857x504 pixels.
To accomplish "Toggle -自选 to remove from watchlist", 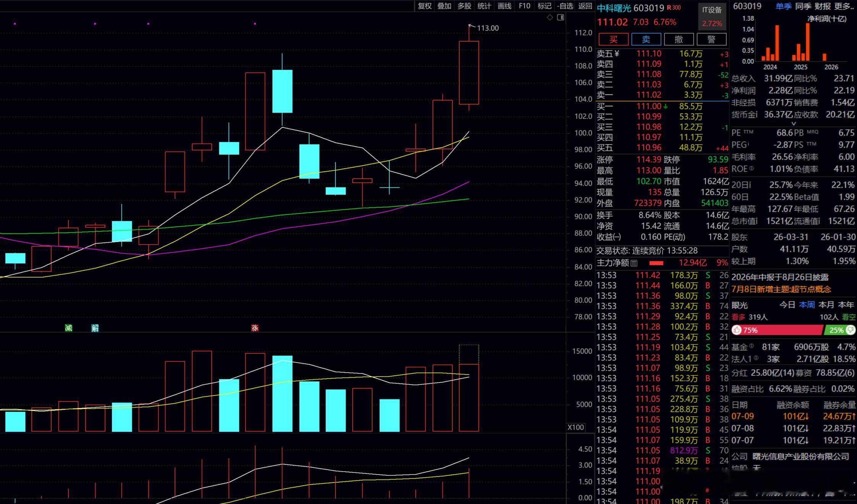I will pyautogui.click(x=565, y=6).
